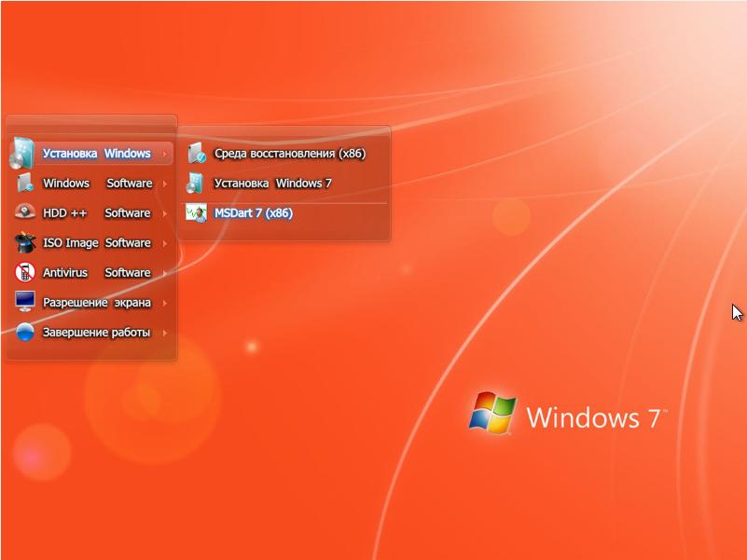Click the Windows Software drive icon
The height and width of the screenshot is (560, 747).
(25, 183)
